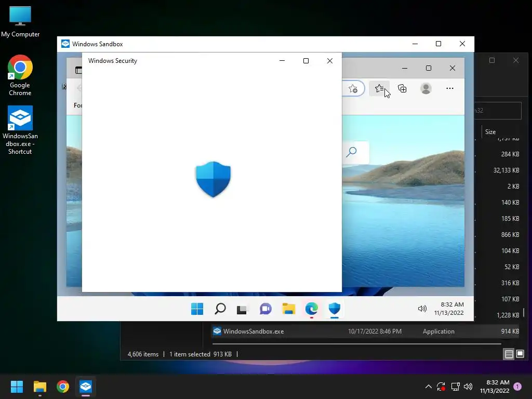Open My Computer desktop icon
The image size is (532, 399).
coord(20,22)
